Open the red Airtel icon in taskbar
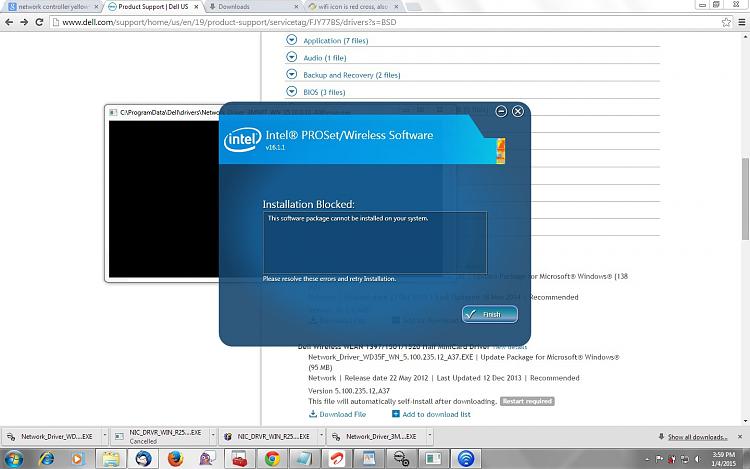 point(336,459)
